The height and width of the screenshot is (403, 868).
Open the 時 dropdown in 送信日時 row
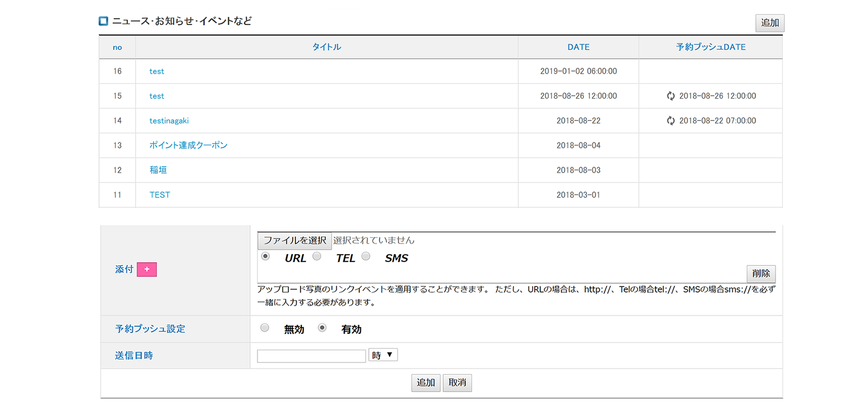click(x=383, y=354)
